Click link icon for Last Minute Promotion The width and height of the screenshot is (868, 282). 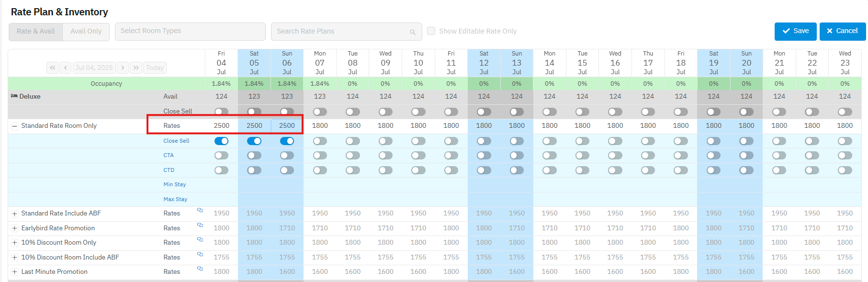(200, 269)
